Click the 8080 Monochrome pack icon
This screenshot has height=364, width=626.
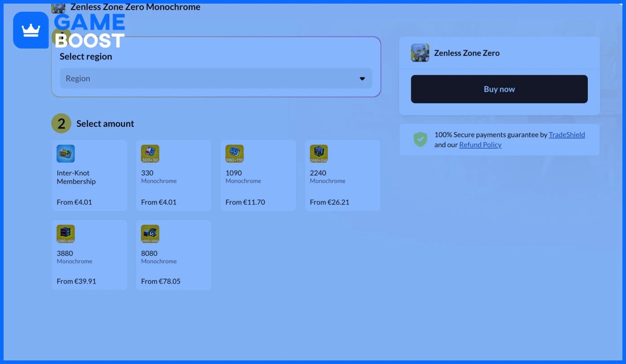click(150, 234)
